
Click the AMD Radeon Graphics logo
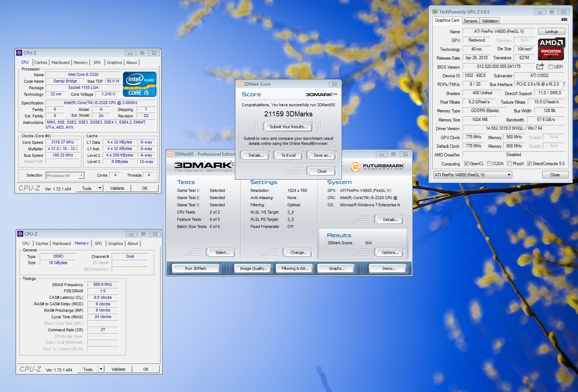tap(551, 49)
